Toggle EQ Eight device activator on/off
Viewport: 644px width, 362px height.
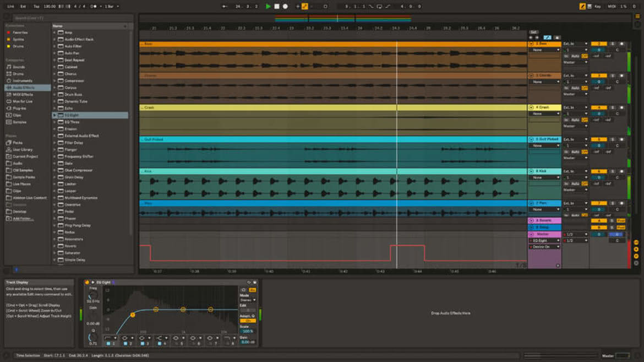tap(87, 282)
